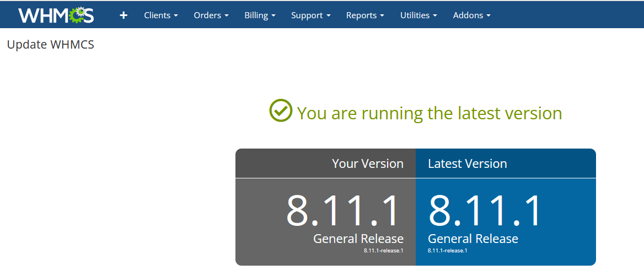Open the Utilities dropdown
This screenshot has width=644, height=280.
[x=418, y=15]
